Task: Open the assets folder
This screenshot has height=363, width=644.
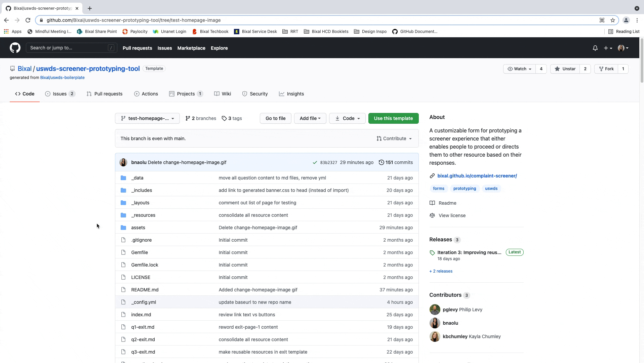Action: (x=138, y=228)
